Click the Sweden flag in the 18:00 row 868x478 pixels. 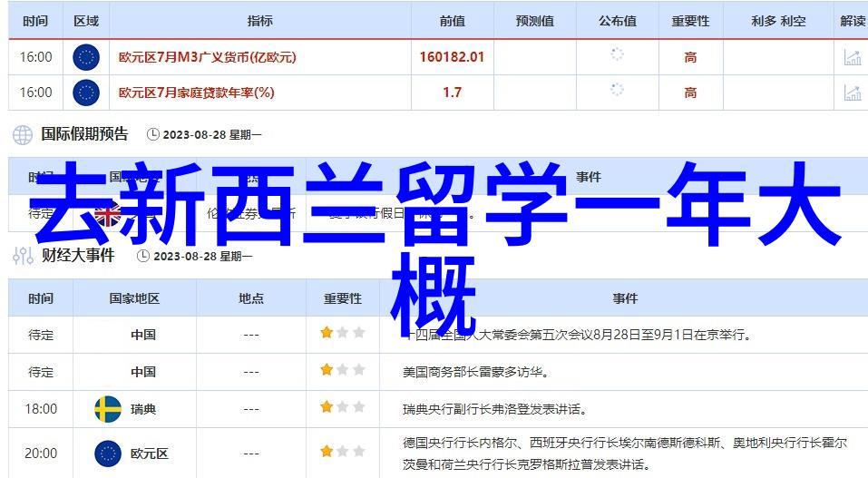(x=108, y=409)
